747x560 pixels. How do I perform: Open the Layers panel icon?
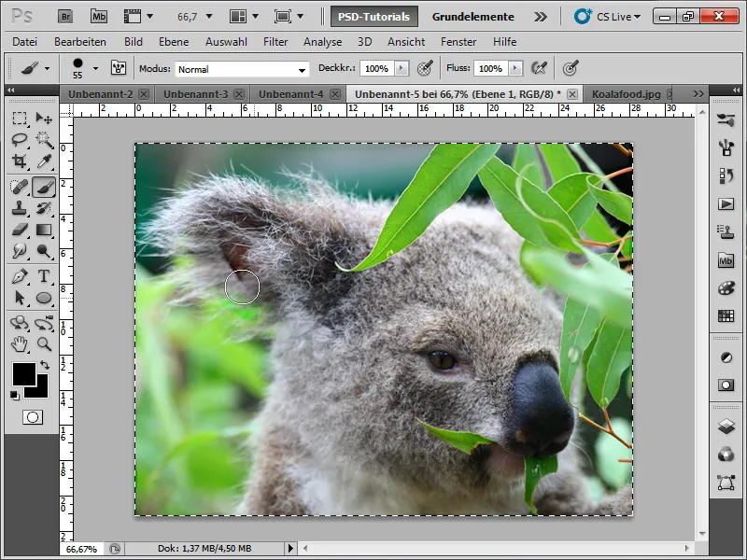pos(726,427)
